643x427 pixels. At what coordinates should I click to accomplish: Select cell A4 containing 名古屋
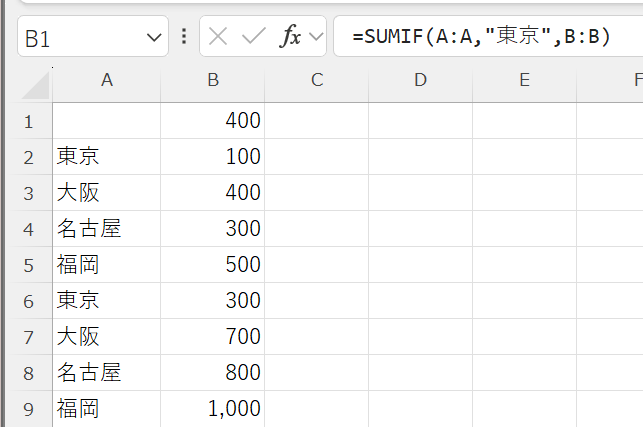(x=107, y=229)
